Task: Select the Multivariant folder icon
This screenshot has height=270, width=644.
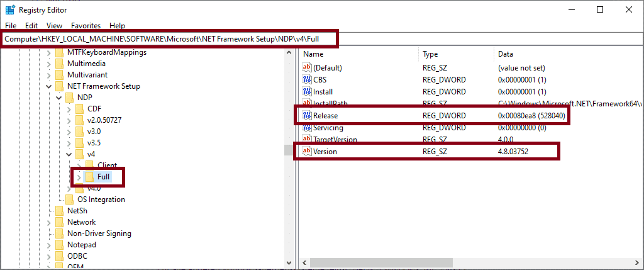Action: (60, 75)
